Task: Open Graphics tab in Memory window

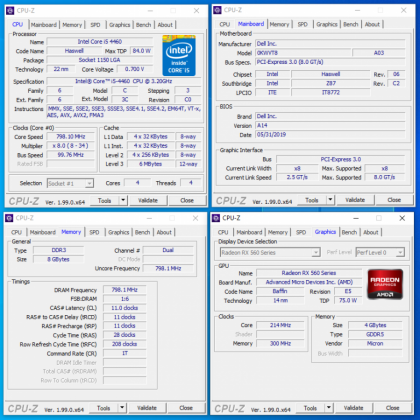Action: (119, 232)
